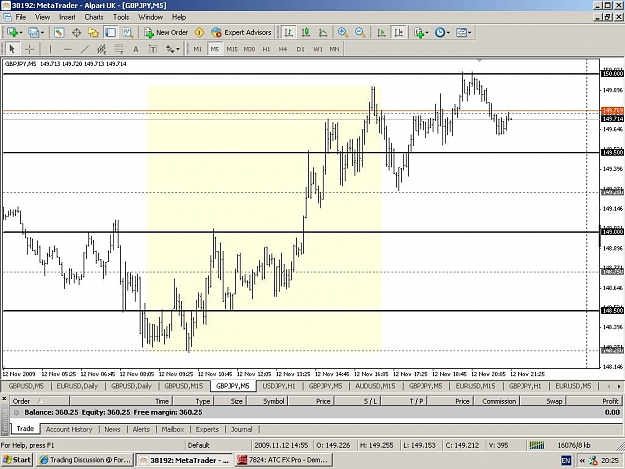Viewport: 625px width, 469px height.
Task: Toggle the Terminal panel icon
Action: (x=110, y=32)
